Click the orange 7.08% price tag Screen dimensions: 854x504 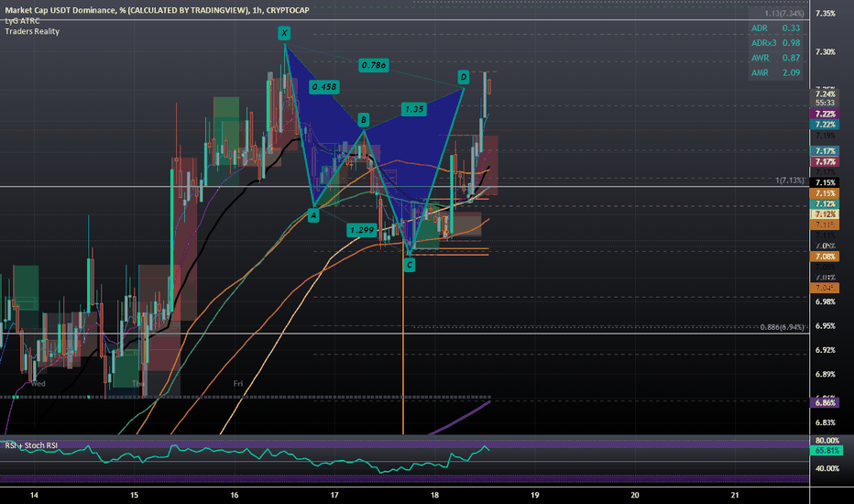point(825,257)
